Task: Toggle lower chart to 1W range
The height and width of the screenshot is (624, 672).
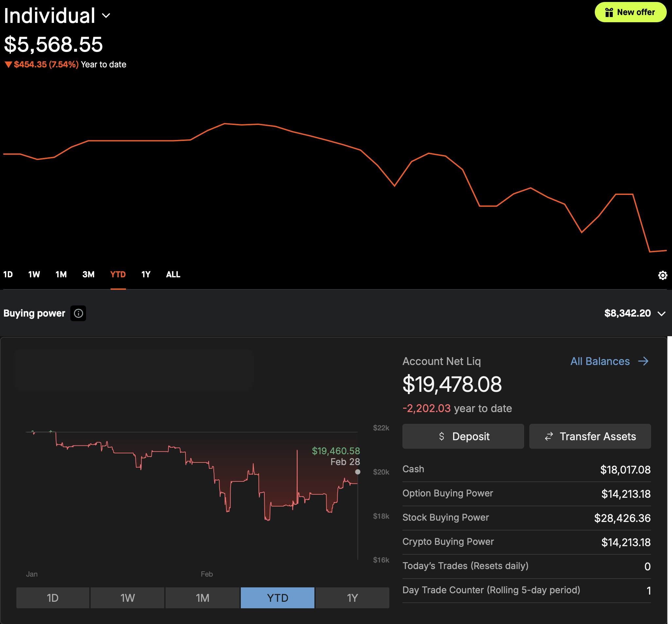Action: [x=127, y=598]
